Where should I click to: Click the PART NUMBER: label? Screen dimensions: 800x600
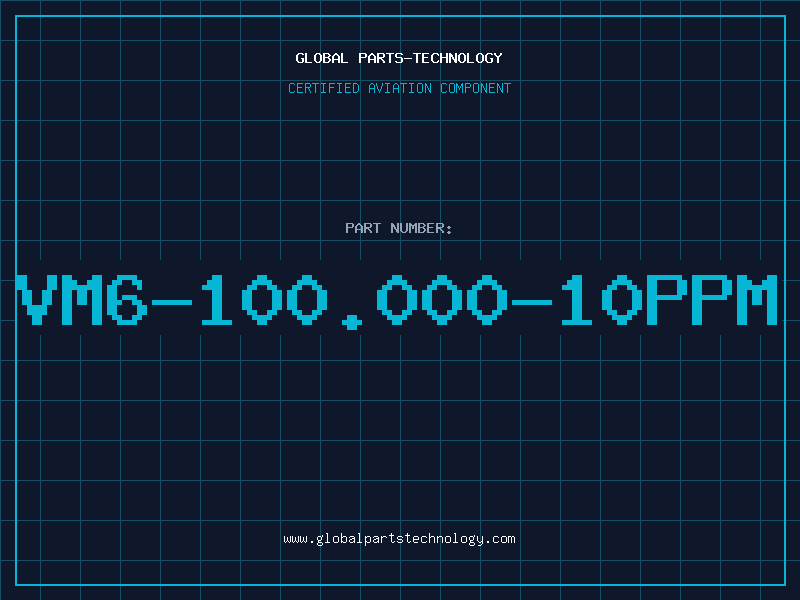tap(399, 228)
